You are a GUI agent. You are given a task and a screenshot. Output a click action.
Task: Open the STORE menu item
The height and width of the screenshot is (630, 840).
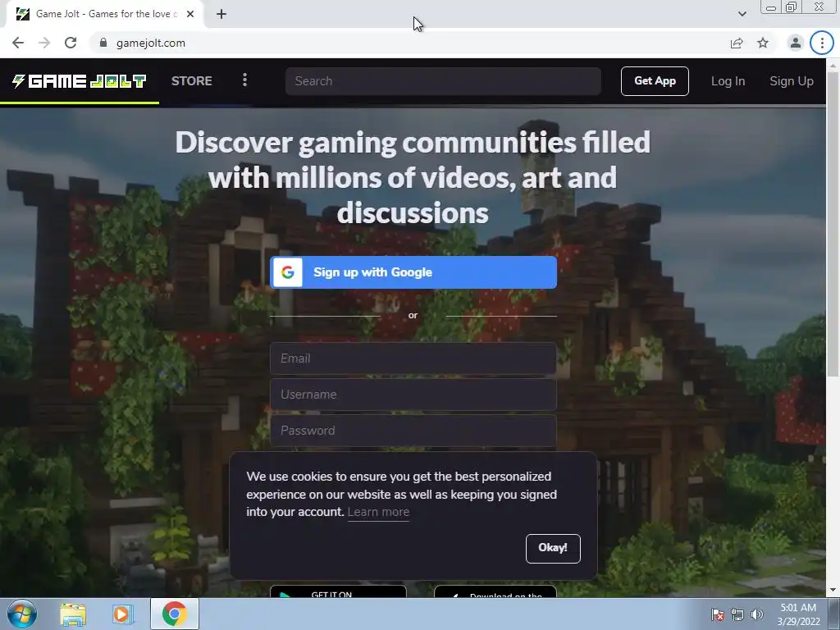click(x=192, y=81)
